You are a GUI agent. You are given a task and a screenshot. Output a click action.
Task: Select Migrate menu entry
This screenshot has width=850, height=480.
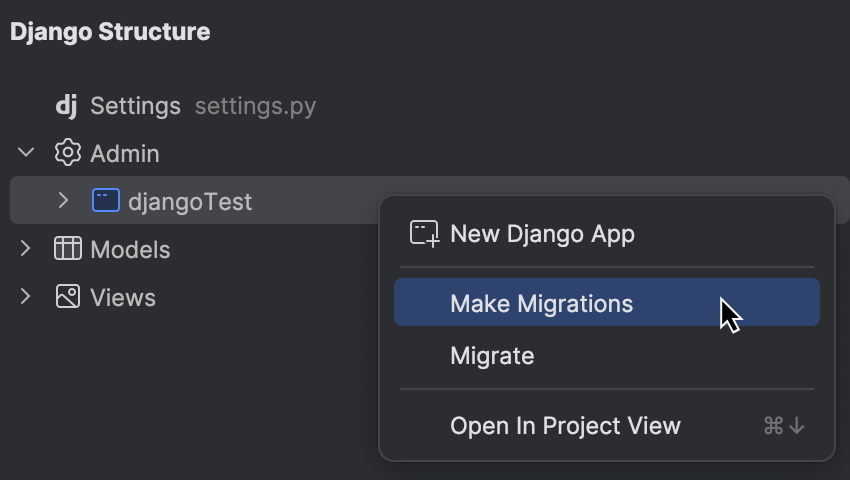click(607, 356)
